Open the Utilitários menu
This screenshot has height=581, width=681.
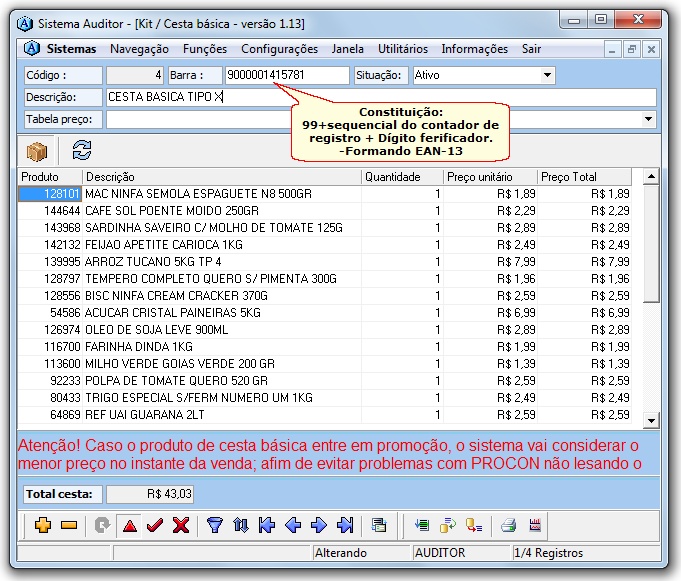(403, 48)
